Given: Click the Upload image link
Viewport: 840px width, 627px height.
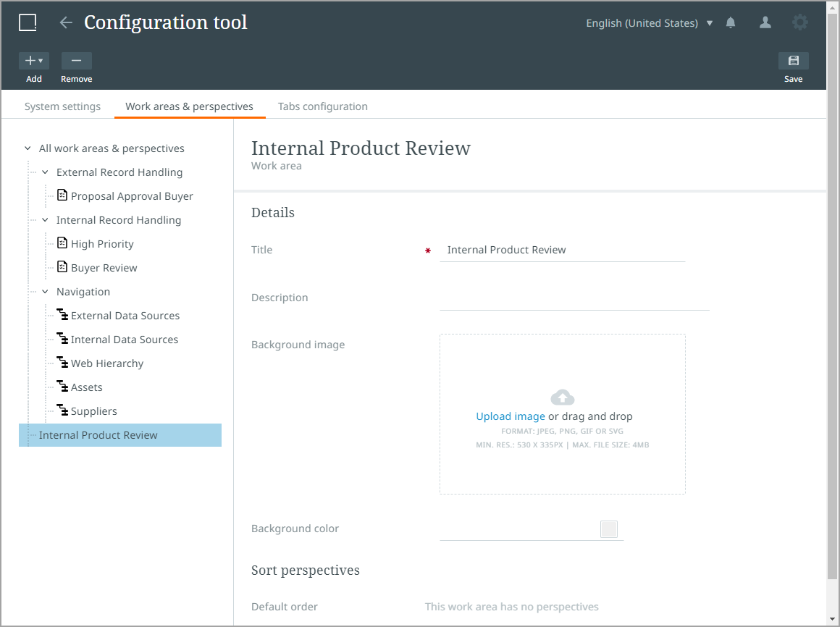Looking at the screenshot, I should tap(510, 416).
